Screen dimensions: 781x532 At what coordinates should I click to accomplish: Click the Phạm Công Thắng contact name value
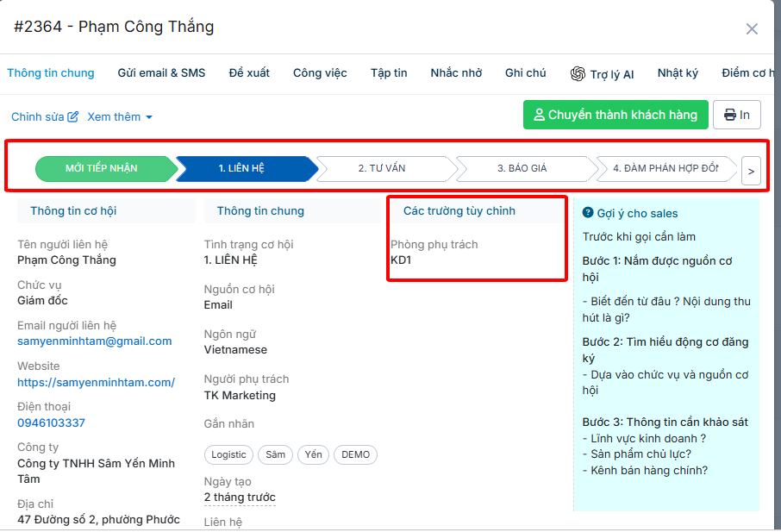(x=66, y=260)
